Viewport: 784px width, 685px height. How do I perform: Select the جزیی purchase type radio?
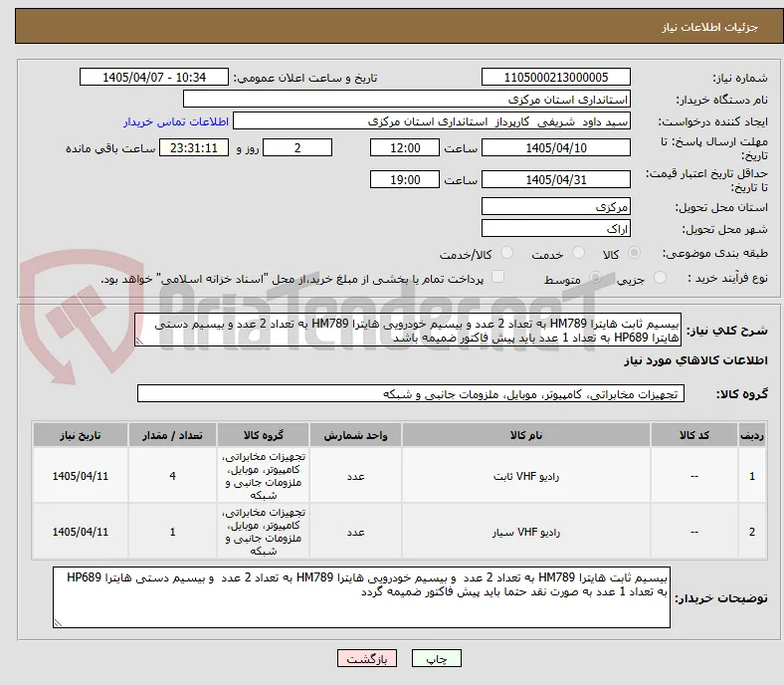click(x=660, y=278)
